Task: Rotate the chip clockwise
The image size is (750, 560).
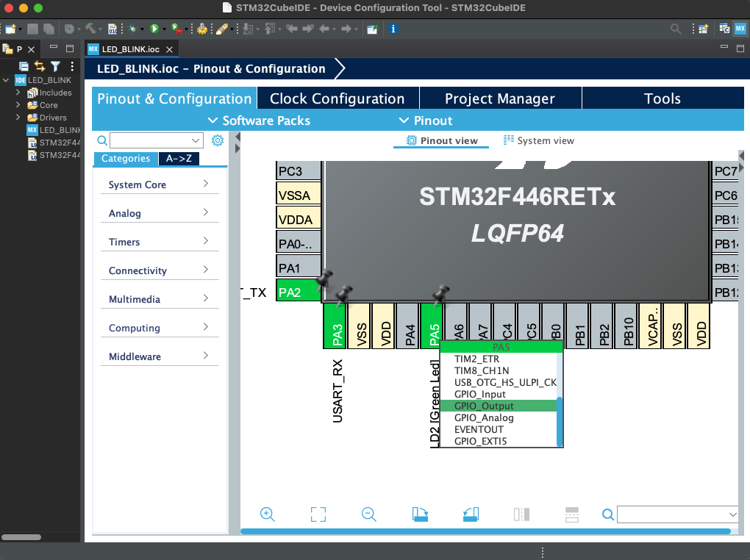Action: [420, 514]
